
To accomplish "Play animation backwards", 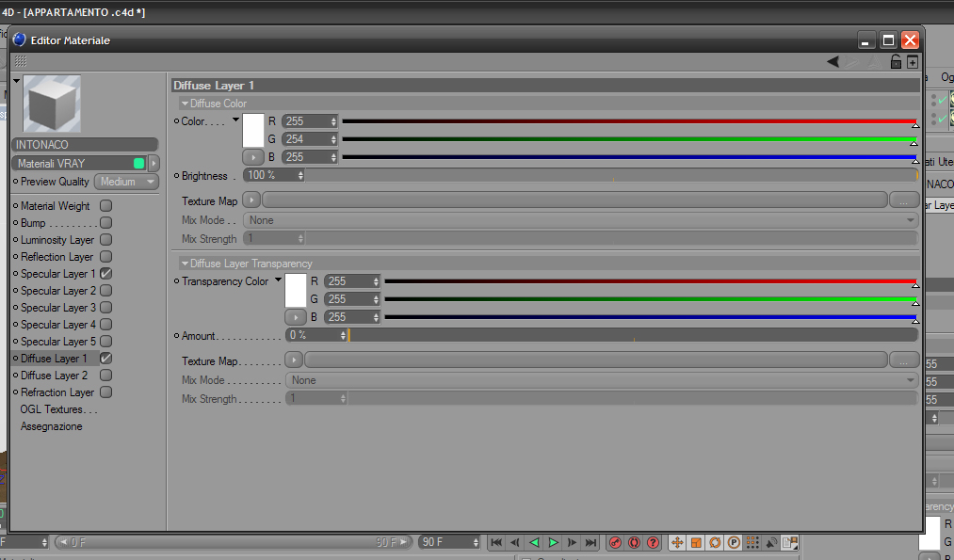I will pos(534,542).
